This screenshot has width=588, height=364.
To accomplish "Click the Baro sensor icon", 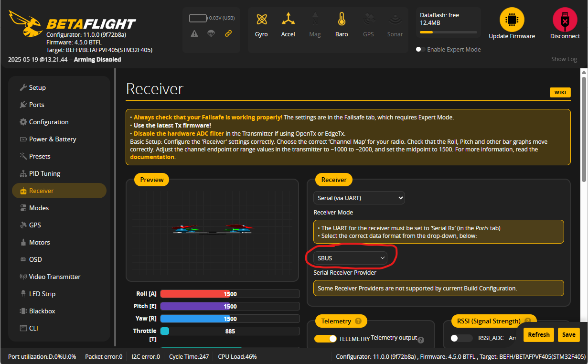I will click(x=342, y=20).
